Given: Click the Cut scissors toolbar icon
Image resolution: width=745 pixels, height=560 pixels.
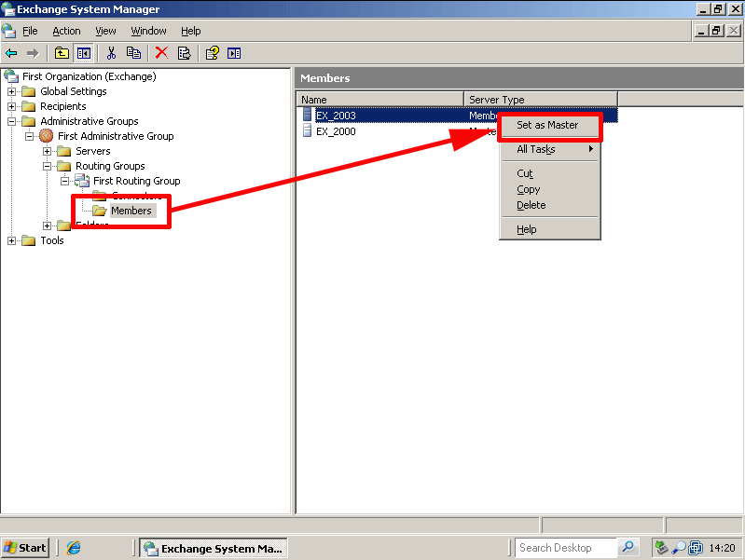Looking at the screenshot, I should coord(111,53).
